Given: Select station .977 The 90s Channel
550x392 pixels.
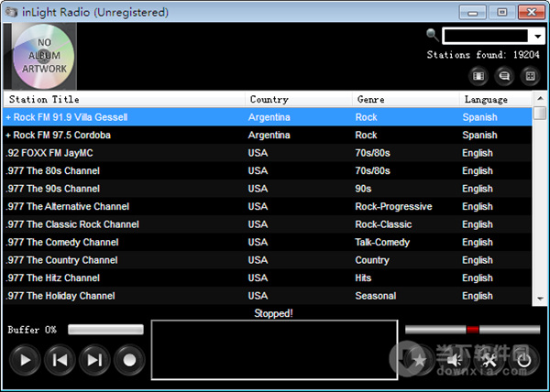Looking at the screenshot, I should coord(268,189).
